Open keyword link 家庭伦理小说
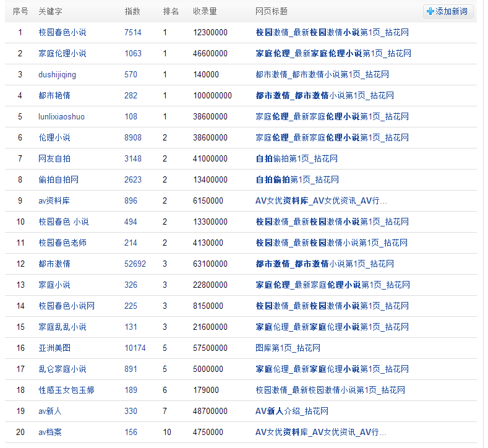Image resolution: width=488 pixels, height=448 pixels. tap(62, 54)
